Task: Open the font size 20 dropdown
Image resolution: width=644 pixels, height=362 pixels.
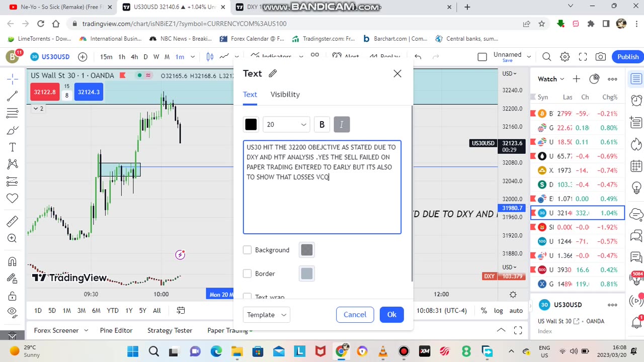Action: pyautogui.click(x=286, y=125)
